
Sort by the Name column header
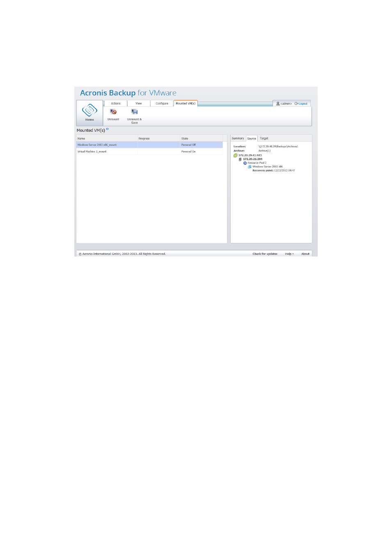107,138
